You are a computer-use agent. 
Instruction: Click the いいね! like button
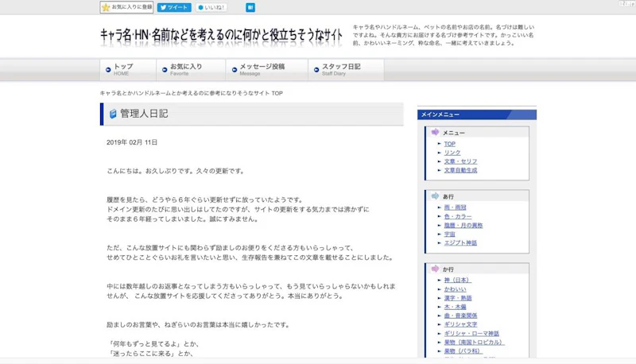211,7
